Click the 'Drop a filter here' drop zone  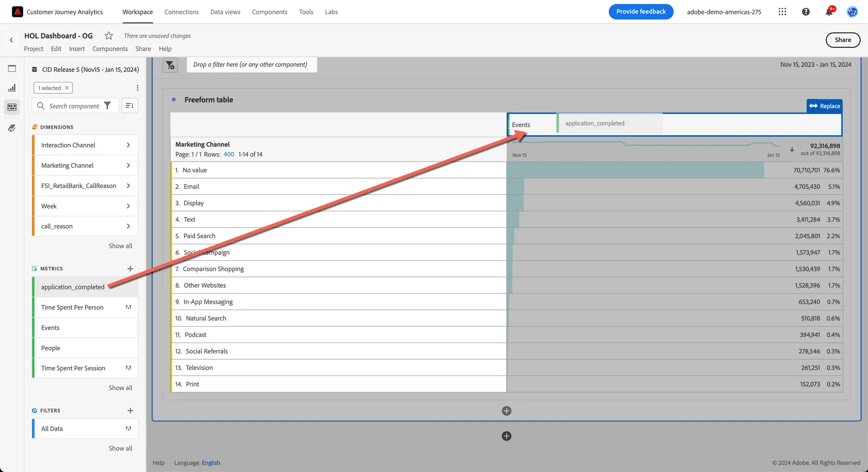(252, 64)
